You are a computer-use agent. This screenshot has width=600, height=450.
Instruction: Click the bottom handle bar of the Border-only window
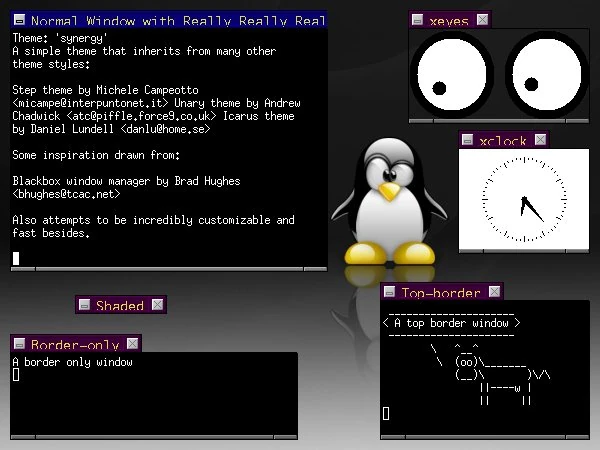click(154, 437)
